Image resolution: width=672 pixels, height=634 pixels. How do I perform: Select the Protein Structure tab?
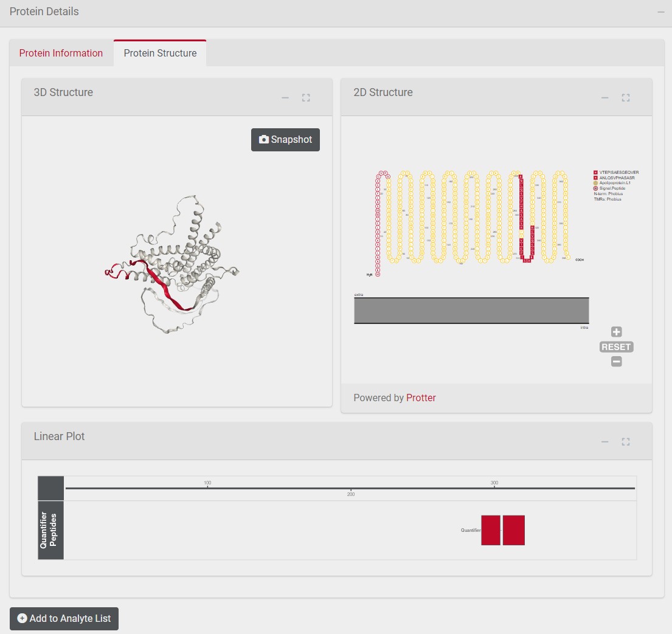160,53
